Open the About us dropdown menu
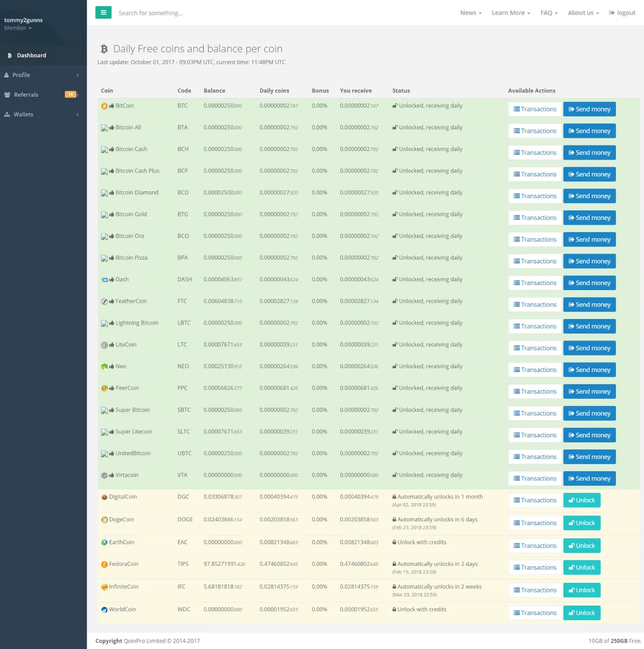The width and height of the screenshot is (644, 649). [583, 13]
